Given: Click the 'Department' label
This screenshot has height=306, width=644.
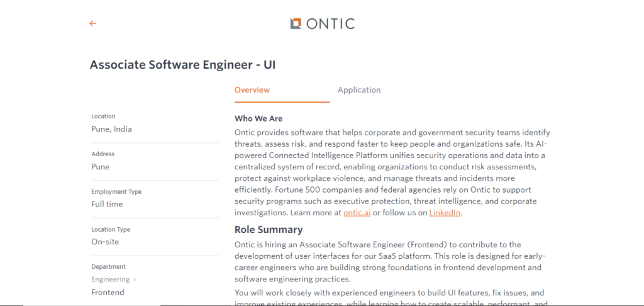Looking at the screenshot, I should pos(108,266).
